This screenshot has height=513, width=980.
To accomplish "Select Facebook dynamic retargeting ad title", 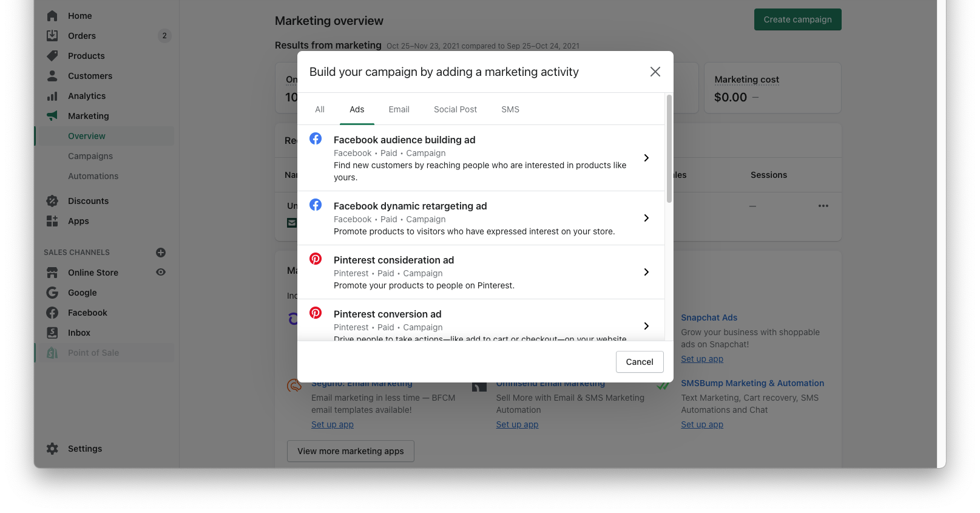I will tap(410, 206).
